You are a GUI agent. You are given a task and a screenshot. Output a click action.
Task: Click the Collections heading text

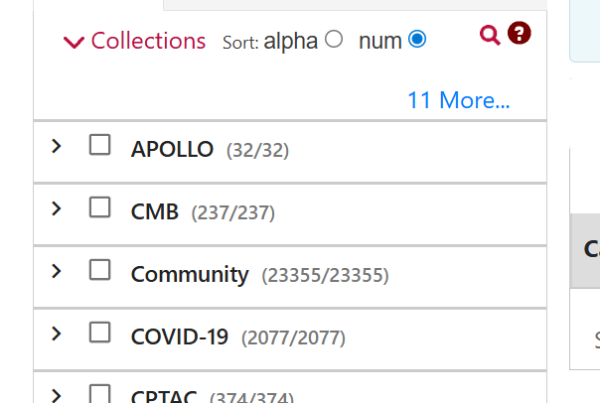click(x=148, y=41)
